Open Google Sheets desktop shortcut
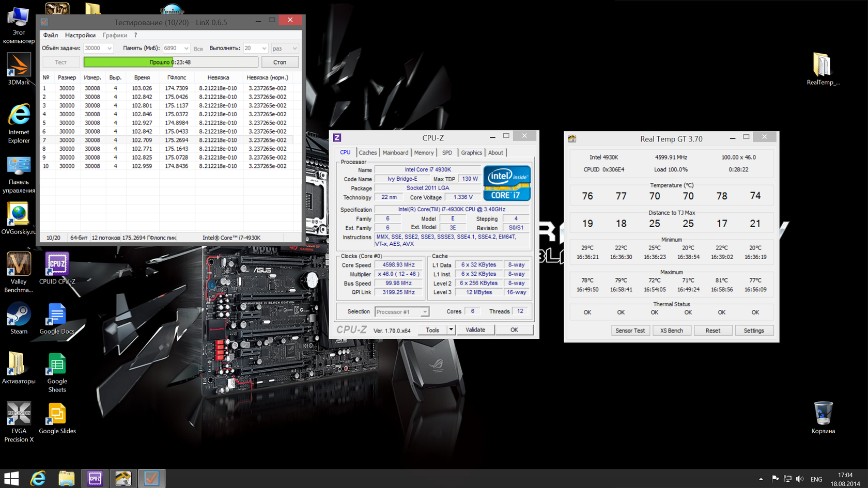The height and width of the screenshot is (488, 868). click(57, 372)
